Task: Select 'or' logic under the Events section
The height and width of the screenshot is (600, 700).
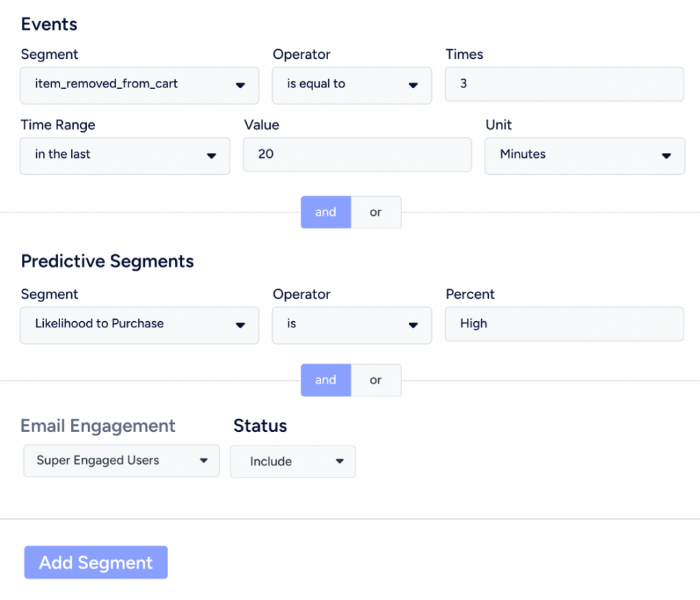Action: (x=375, y=212)
